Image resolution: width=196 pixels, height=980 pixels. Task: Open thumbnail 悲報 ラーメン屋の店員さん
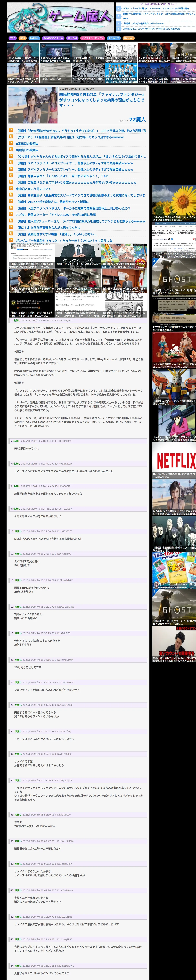pos(78,281)
